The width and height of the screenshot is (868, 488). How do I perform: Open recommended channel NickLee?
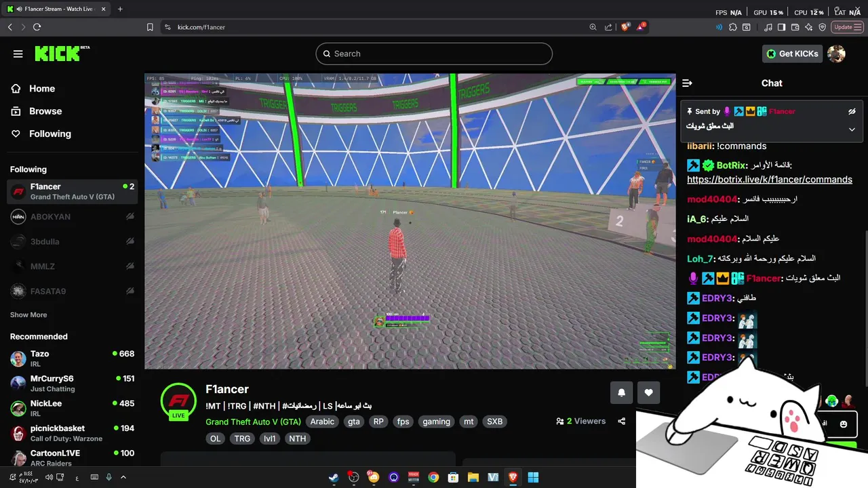[73, 408]
